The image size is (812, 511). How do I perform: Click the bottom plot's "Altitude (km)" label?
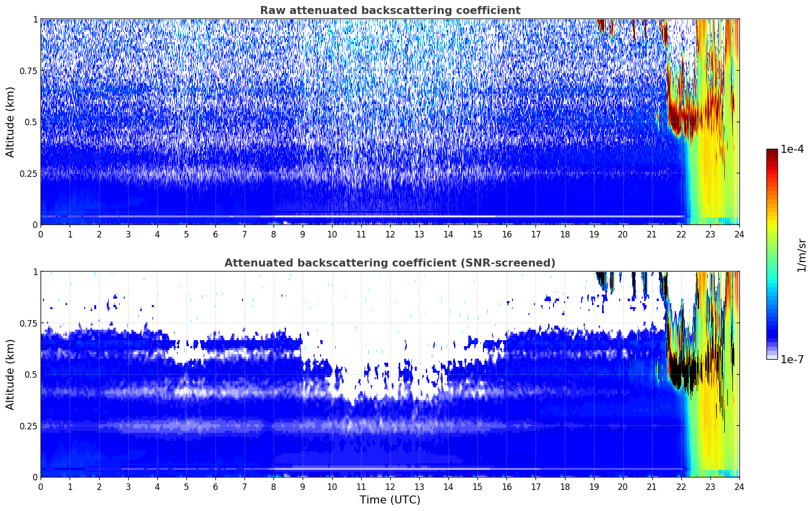tap(11, 374)
